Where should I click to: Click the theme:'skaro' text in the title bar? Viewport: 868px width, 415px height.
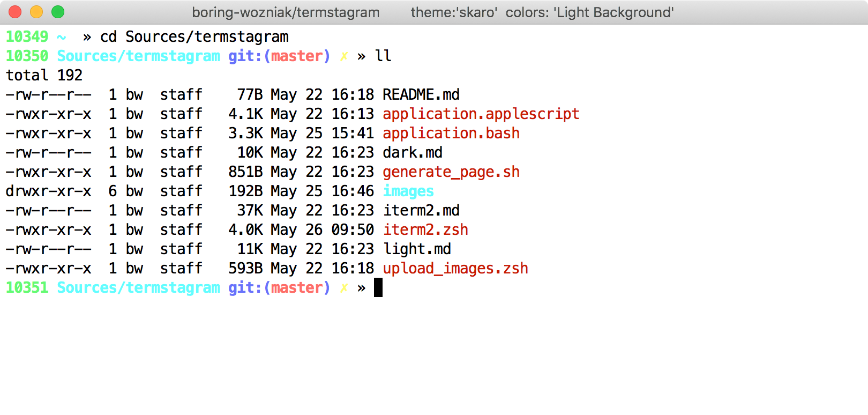tap(454, 12)
